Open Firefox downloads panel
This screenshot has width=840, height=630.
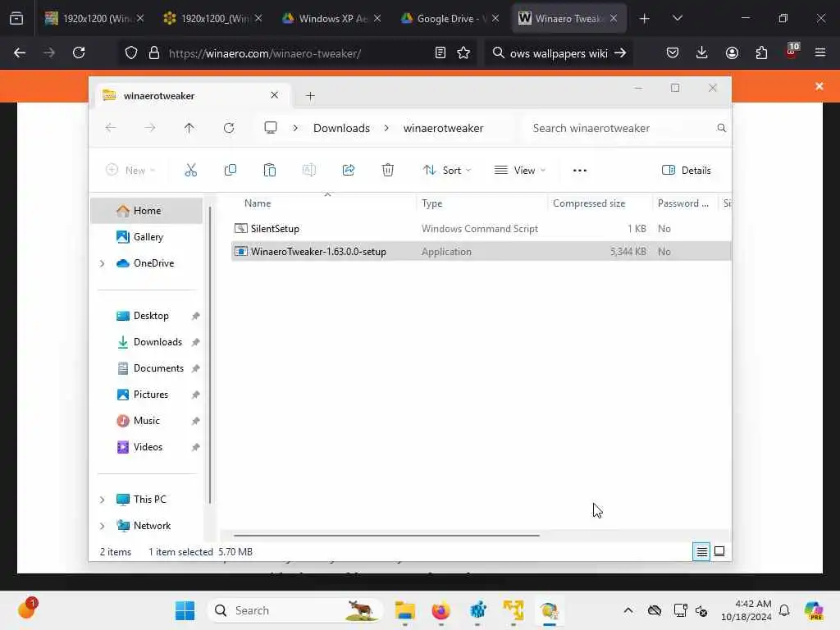click(702, 53)
